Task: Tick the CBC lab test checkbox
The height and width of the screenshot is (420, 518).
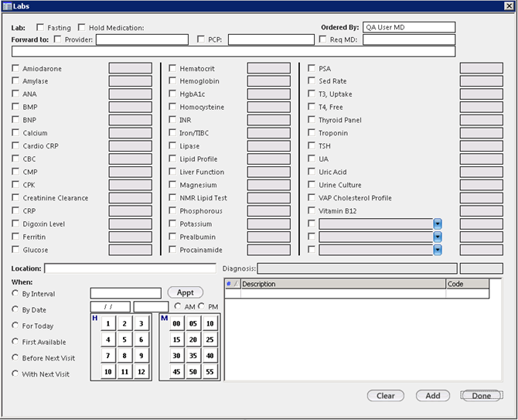Action: coord(16,159)
